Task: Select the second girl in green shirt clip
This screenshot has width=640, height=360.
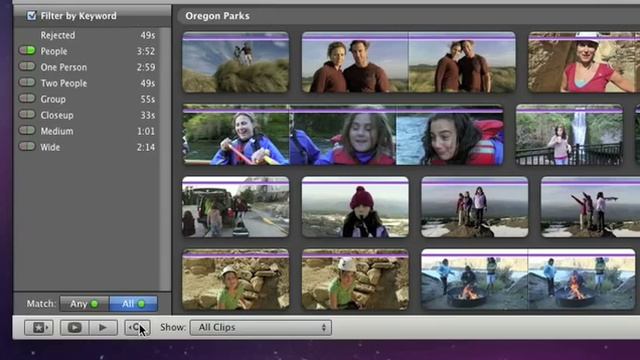Action: pyautogui.click(x=355, y=280)
